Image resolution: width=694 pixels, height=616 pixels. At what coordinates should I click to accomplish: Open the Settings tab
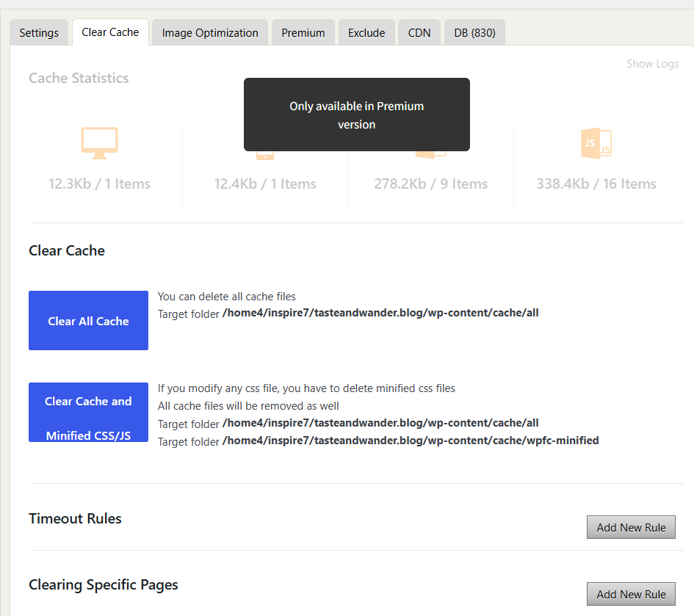point(39,33)
